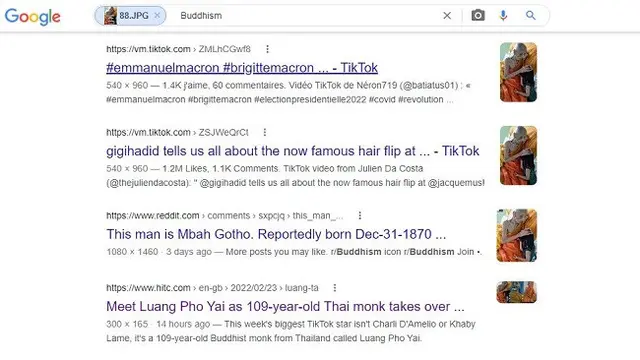Open search by image camera icon
This screenshot has width=640, height=360.
478,16
